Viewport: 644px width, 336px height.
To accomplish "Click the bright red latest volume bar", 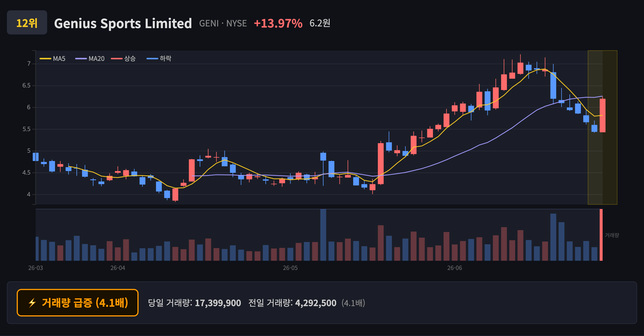I will [x=601, y=235].
